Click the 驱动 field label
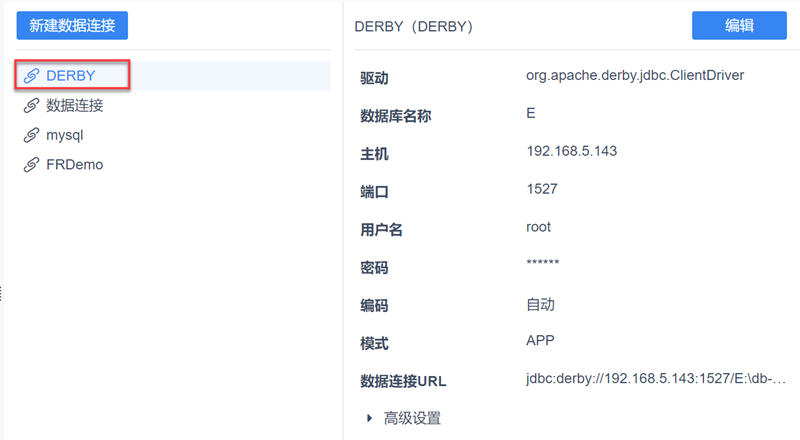Viewport: 800px width, 440px height. coord(374,78)
